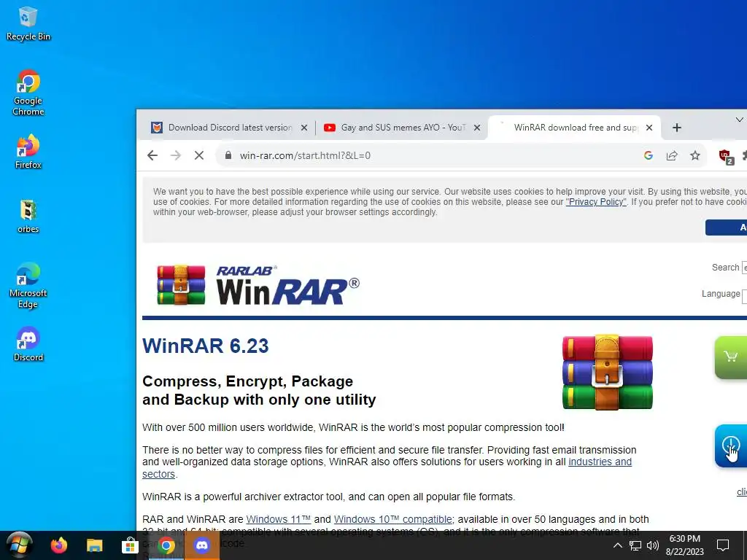
Task: Share this page via share icon
Action: [x=672, y=155]
